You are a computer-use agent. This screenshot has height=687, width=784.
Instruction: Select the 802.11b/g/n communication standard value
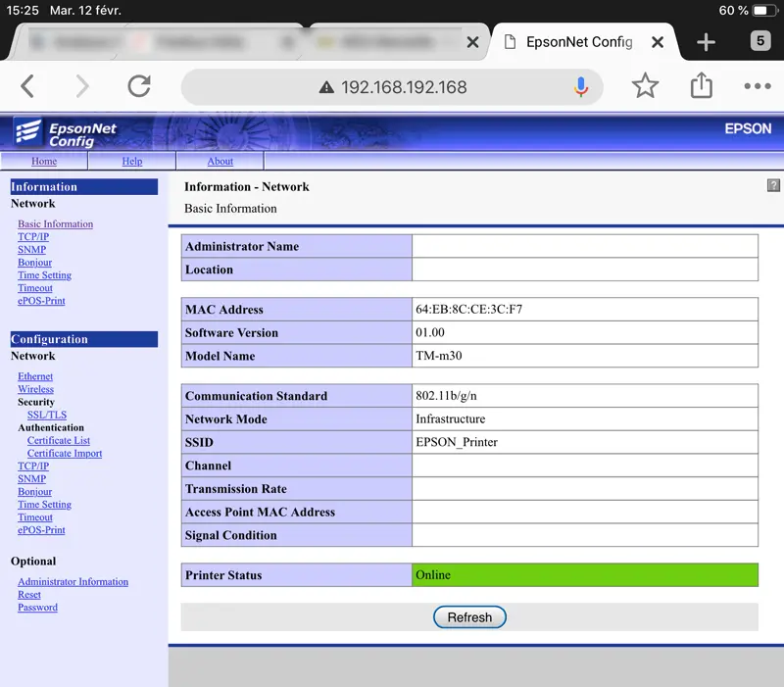click(x=446, y=396)
